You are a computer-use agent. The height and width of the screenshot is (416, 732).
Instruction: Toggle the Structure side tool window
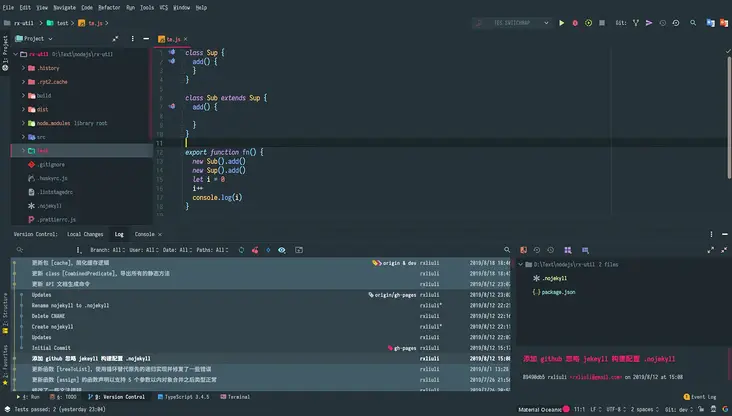coord(5,311)
